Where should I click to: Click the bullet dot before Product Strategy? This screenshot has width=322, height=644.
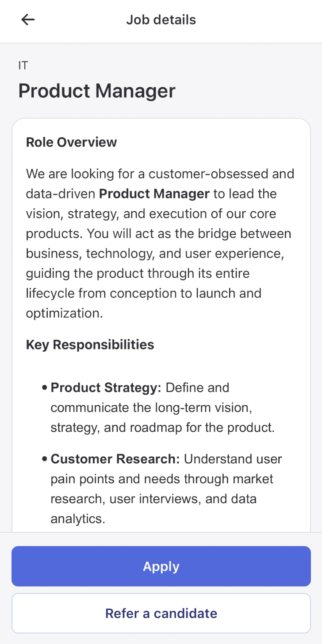(45, 388)
